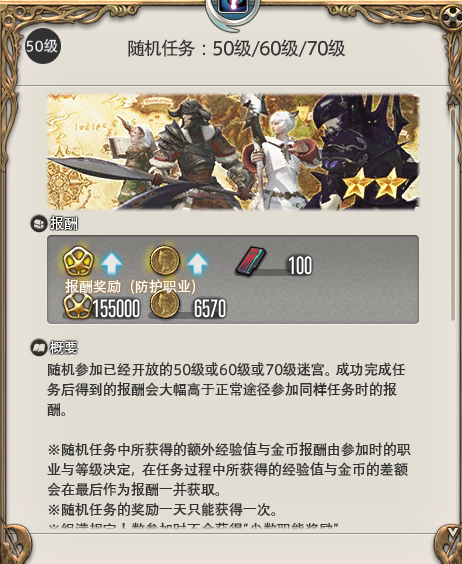Click the tomestone amount 100
The image size is (462, 564).
click(x=300, y=265)
